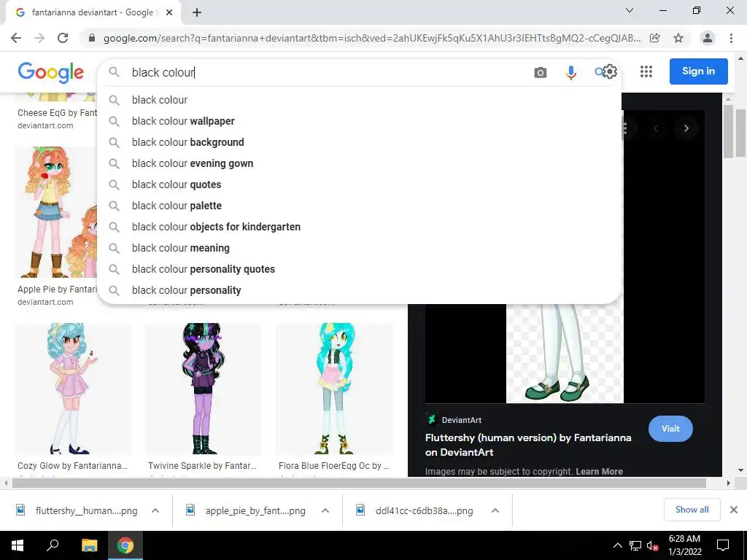Select suggestion 'black colour evening gown'
Viewport: 747px width, 560px height.
[x=359, y=163]
